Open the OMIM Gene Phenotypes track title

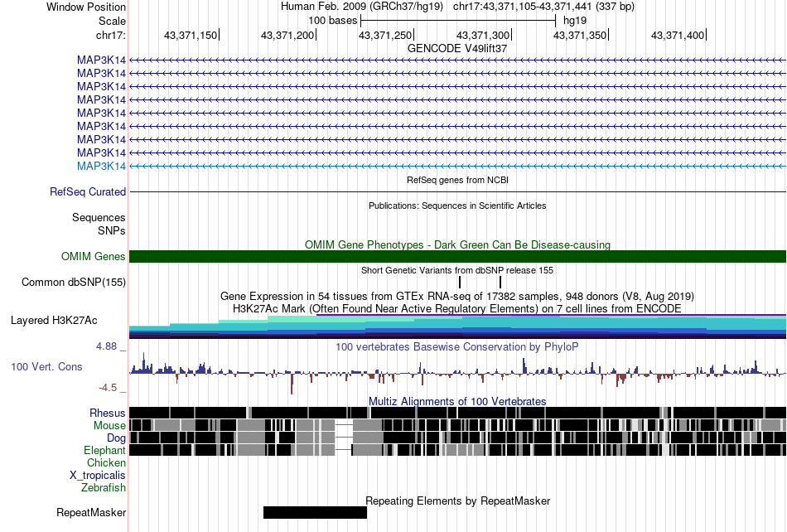[x=457, y=244]
